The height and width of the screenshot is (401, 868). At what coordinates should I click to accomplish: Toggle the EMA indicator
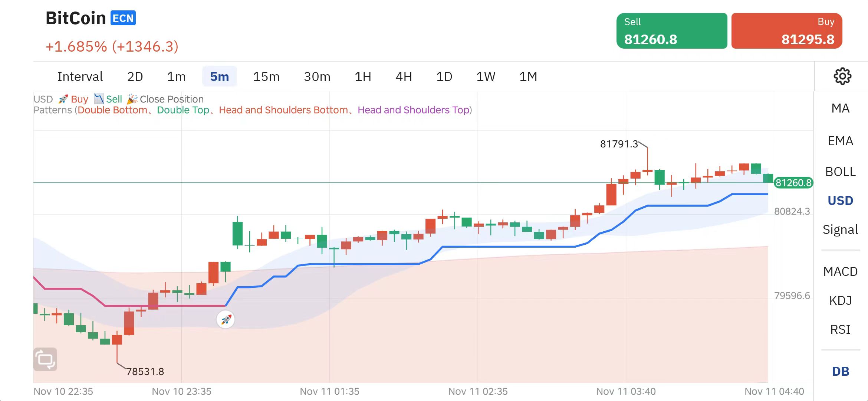click(x=840, y=141)
